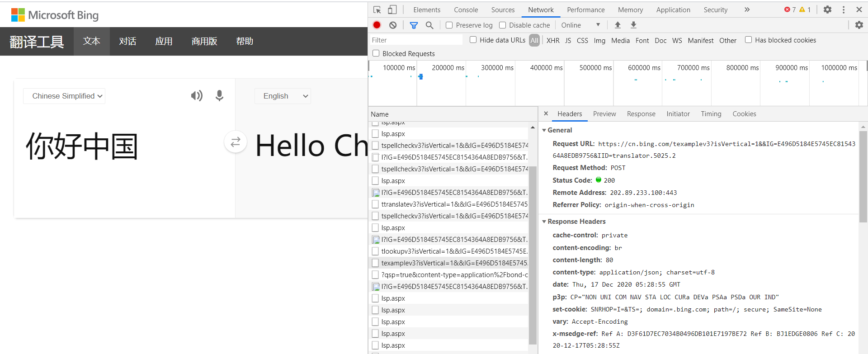Select the ?qsp=true request row
Screen dimensions: 868x354
point(448,274)
